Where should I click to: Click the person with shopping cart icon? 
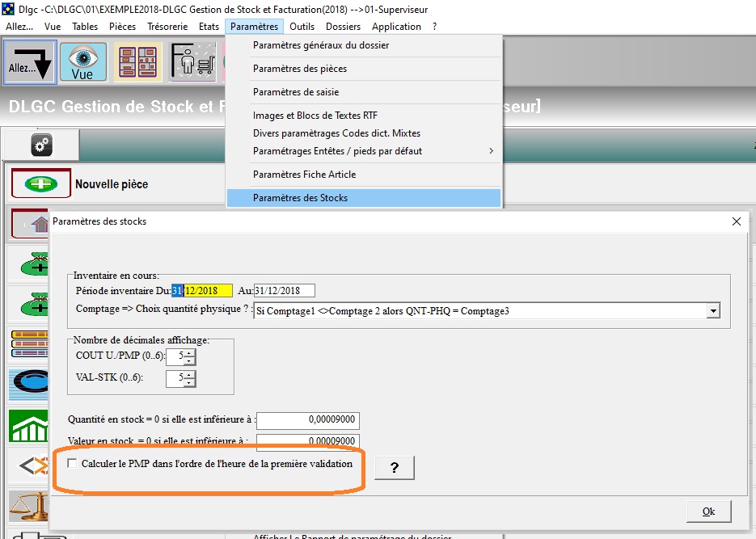[192, 62]
